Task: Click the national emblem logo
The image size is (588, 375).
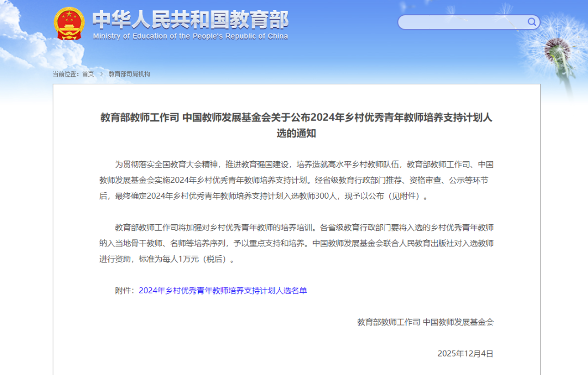Action: click(x=69, y=23)
